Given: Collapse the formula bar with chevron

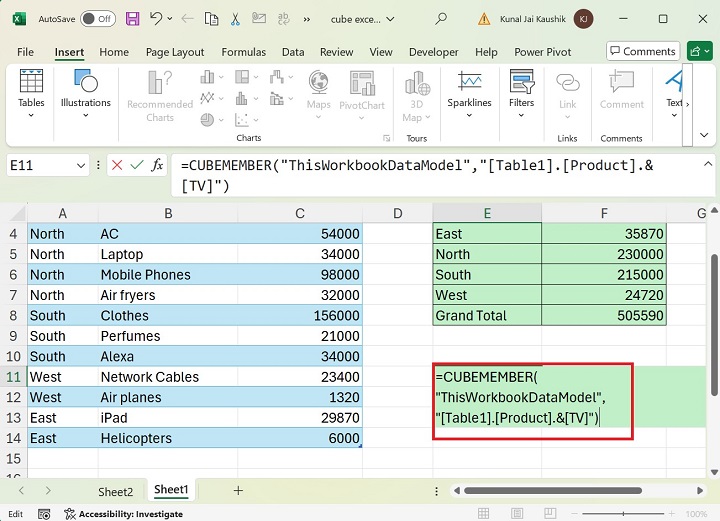Looking at the screenshot, I should (706, 165).
